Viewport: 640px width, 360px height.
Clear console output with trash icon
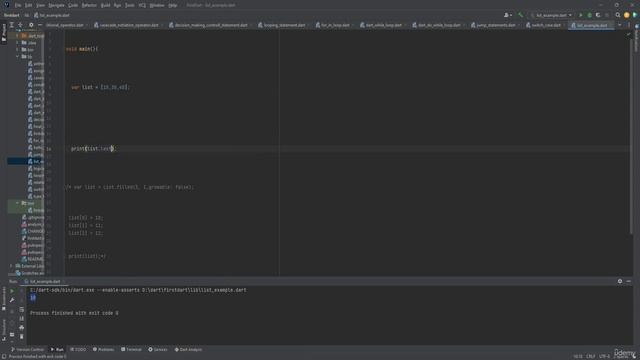22,336
